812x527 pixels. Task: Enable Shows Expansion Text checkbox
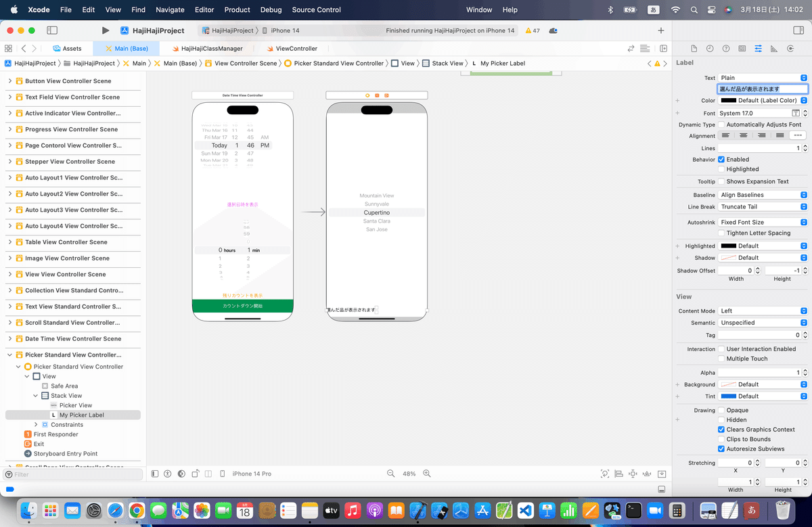pos(721,181)
